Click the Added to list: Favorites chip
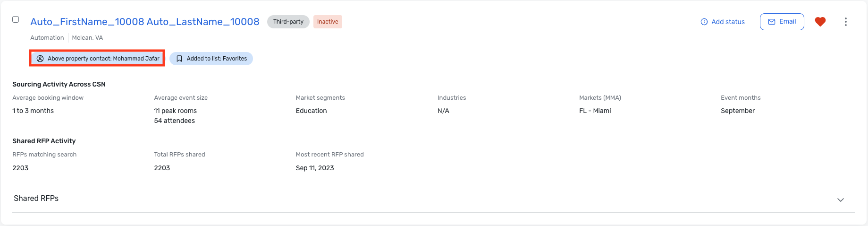868x226 pixels. [x=211, y=59]
